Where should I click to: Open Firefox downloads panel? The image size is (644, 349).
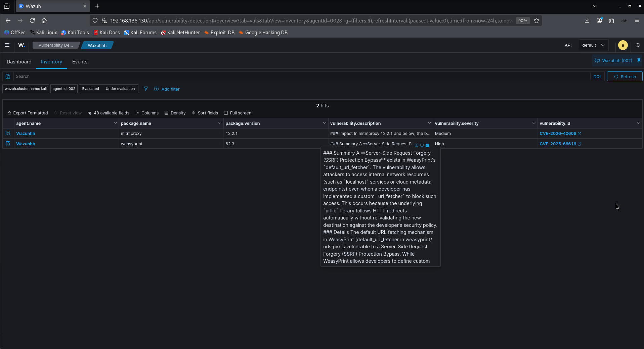587,20
